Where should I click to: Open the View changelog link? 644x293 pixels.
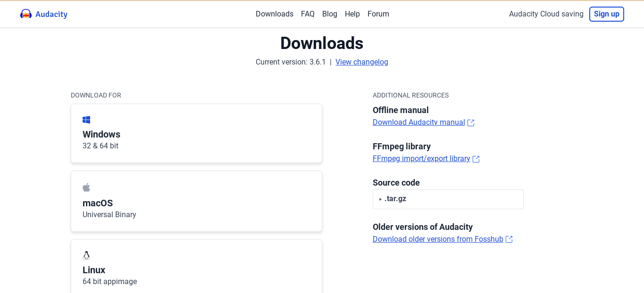(x=362, y=62)
